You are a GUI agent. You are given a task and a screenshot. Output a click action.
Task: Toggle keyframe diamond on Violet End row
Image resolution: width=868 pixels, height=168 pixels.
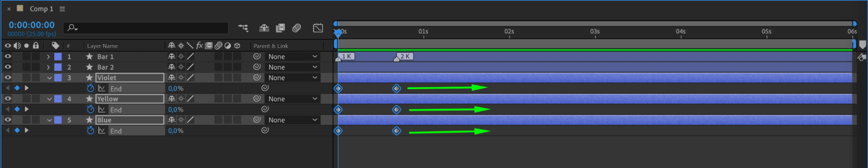pos(17,88)
